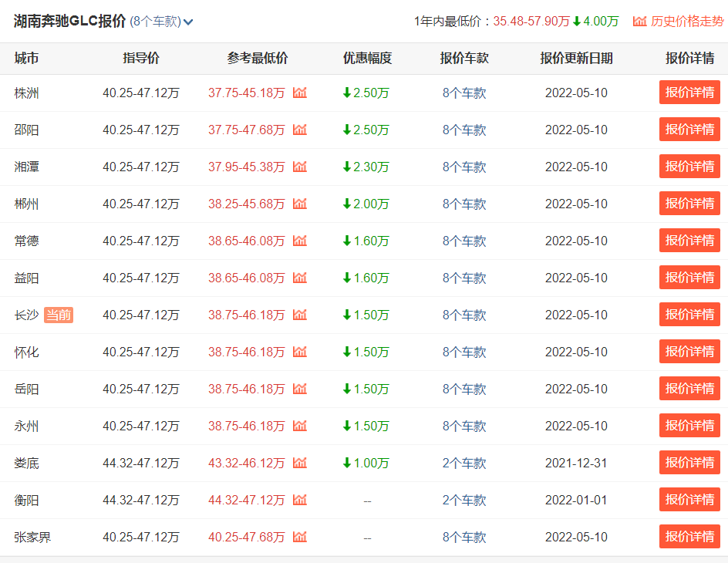The height and width of the screenshot is (563, 728).
Task: Click the 当前 tag beside 长沙
Action: pos(59,315)
